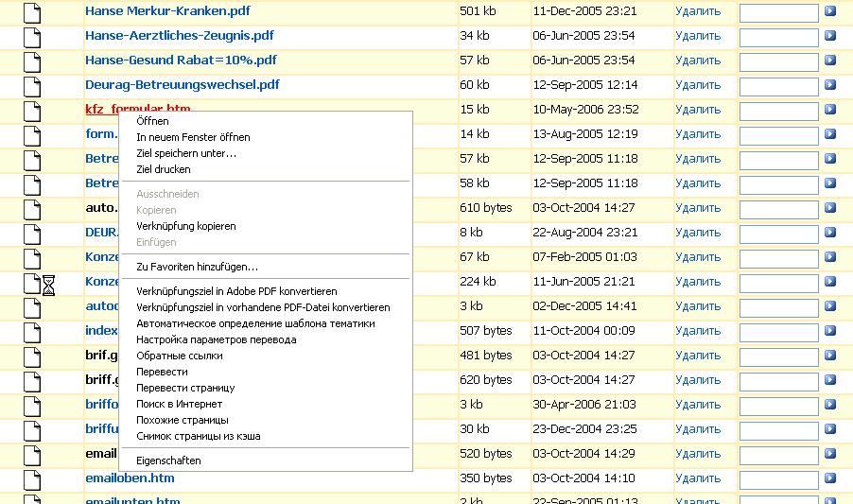The height and width of the screenshot is (504, 853).
Task: Select Ziel drucken menu entry
Action: (x=164, y=169)
